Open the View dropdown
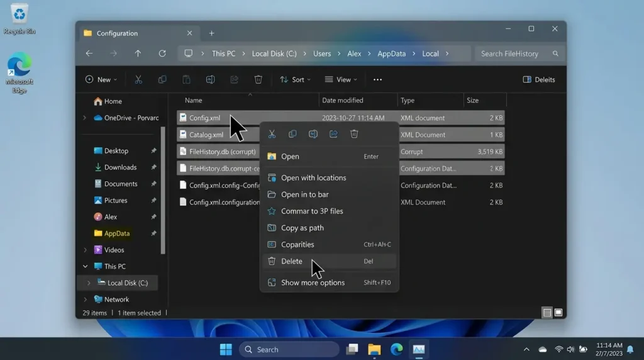The image size is (644, 360). pyautogui.click(x=341, y=80)
